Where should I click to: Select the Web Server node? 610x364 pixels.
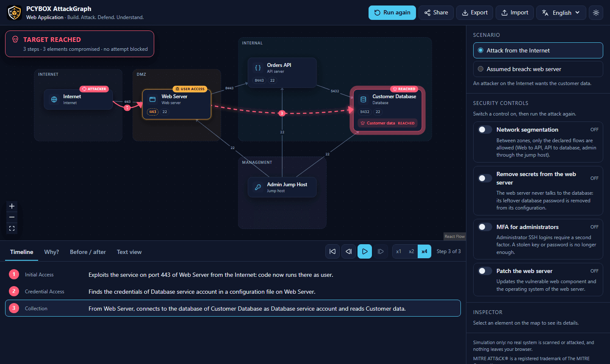tap(177, 104)
